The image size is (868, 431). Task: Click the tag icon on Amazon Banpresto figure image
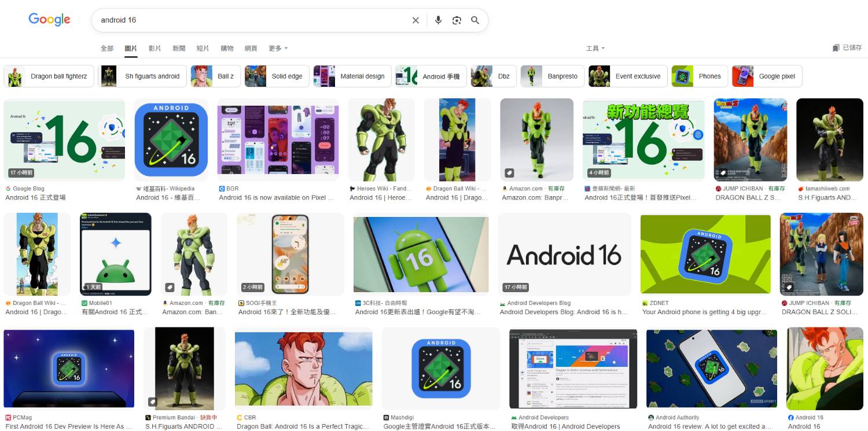tap(509, 173)
